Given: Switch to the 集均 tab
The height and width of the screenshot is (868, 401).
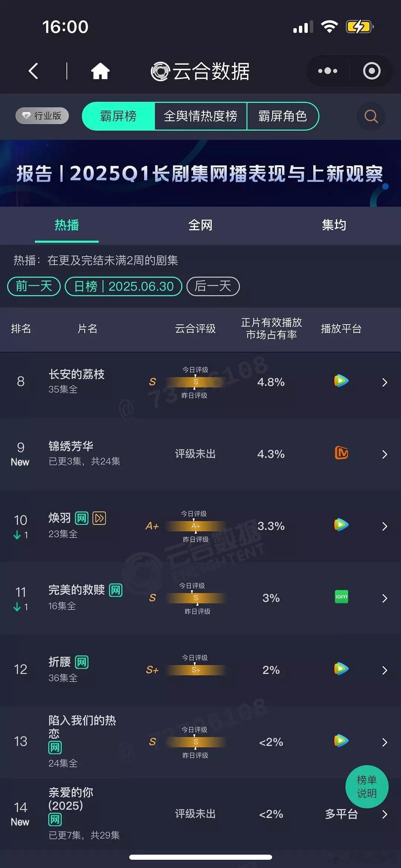Looking at the screenshot, I should pyautogui.click(x=334, y=225).
